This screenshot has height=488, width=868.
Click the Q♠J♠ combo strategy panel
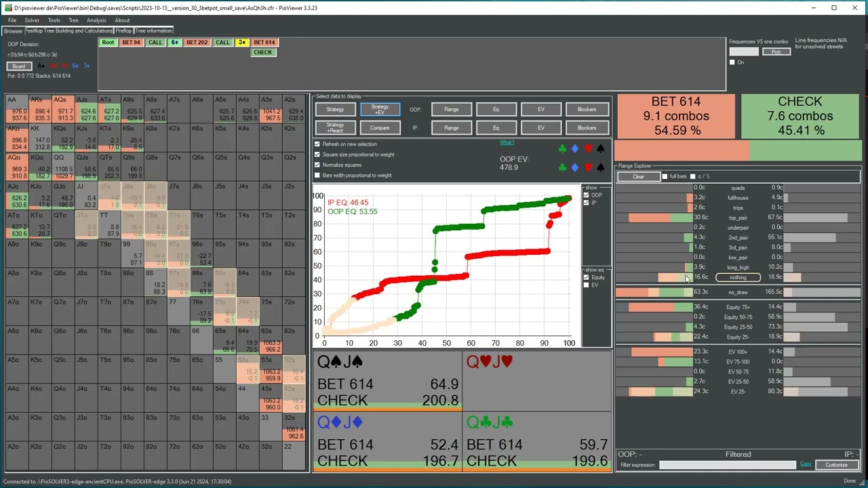[x=387, y=380]
